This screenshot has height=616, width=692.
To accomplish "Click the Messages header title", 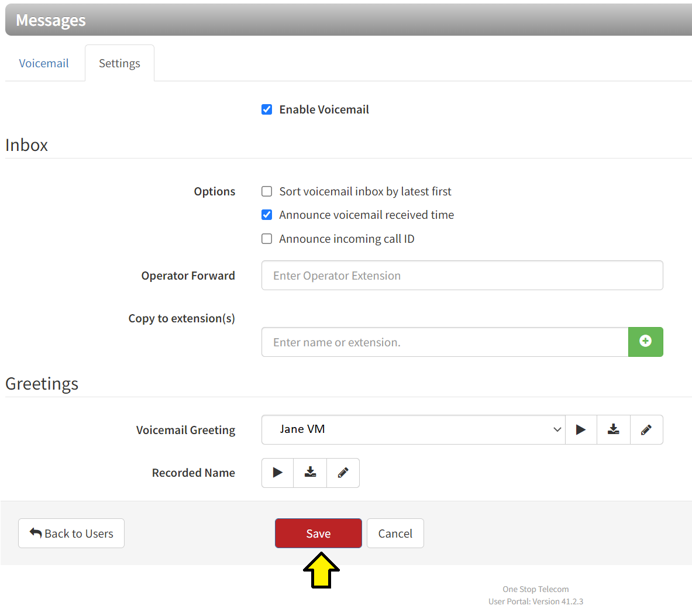I will point(51,20).
